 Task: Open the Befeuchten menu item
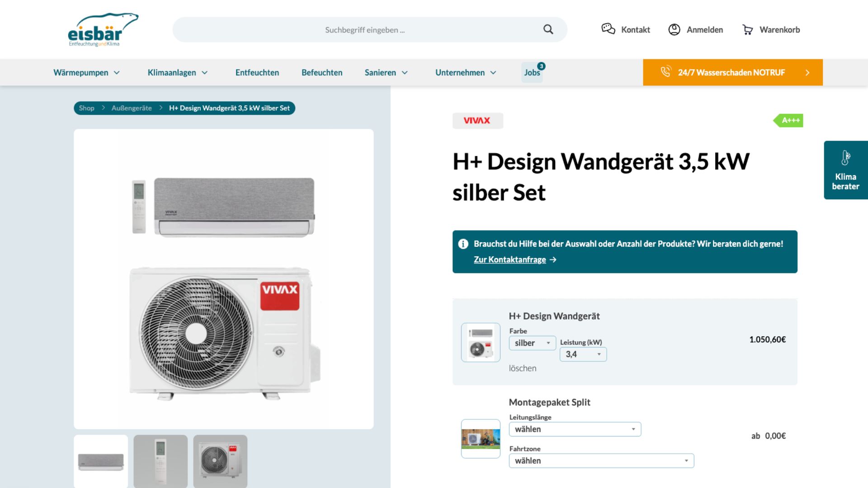322,73
